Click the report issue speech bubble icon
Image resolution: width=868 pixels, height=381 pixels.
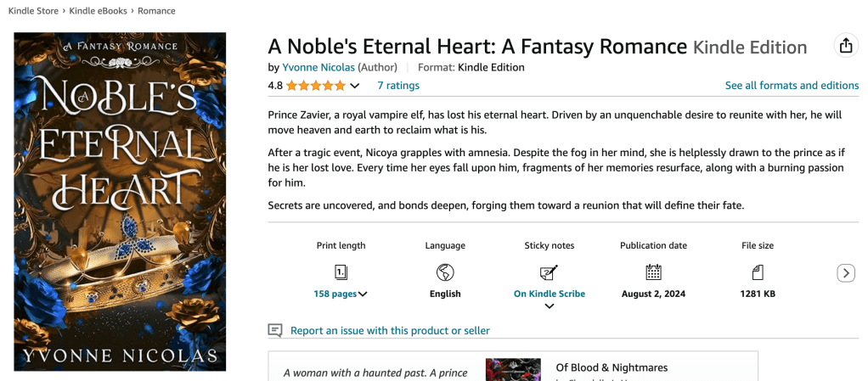coord(275,330)
